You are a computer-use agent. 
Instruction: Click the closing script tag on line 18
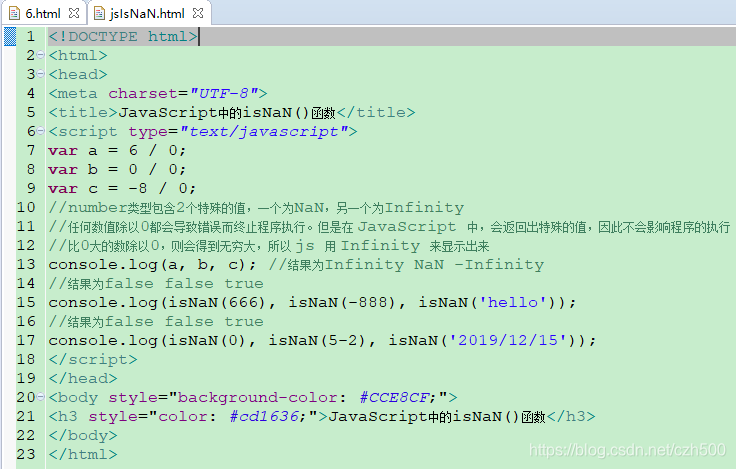pyautogui.click(x=93, y=360)
